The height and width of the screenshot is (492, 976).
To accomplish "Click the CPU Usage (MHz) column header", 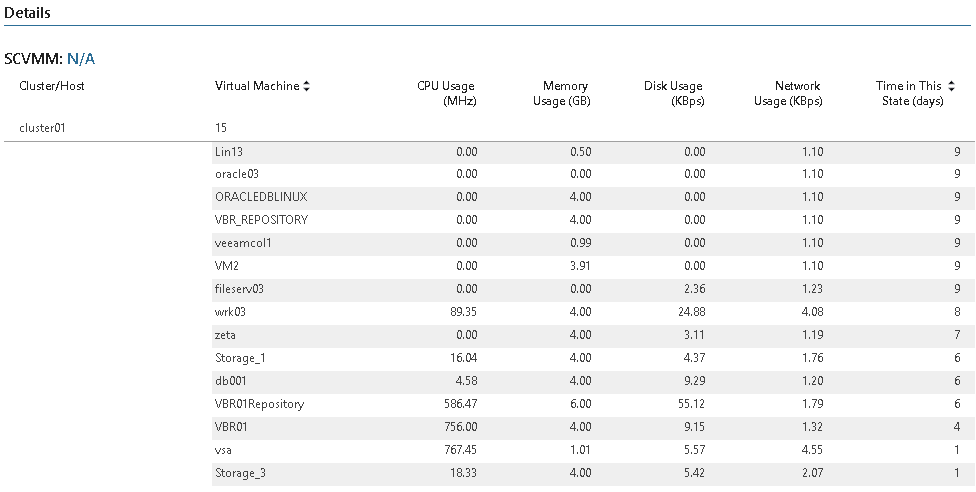I will click(x=446, y=93).
